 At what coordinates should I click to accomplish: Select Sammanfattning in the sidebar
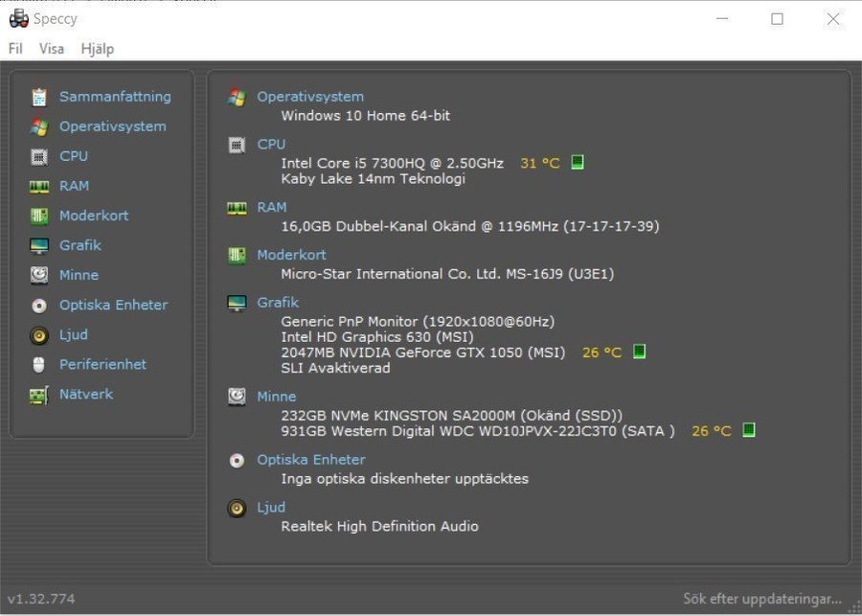click(x=115, y=97)
